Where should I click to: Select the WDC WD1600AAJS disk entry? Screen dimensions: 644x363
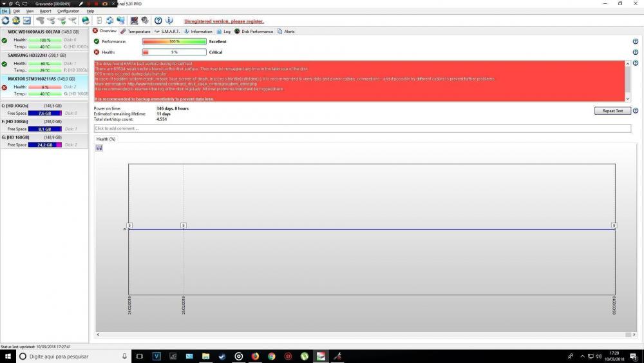tap(42, 32)
